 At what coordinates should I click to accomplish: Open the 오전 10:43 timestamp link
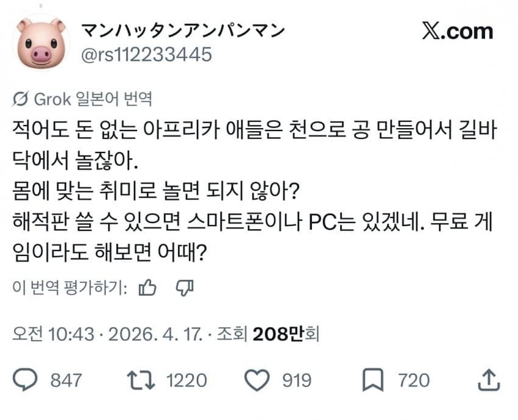[x=53, y=334]
